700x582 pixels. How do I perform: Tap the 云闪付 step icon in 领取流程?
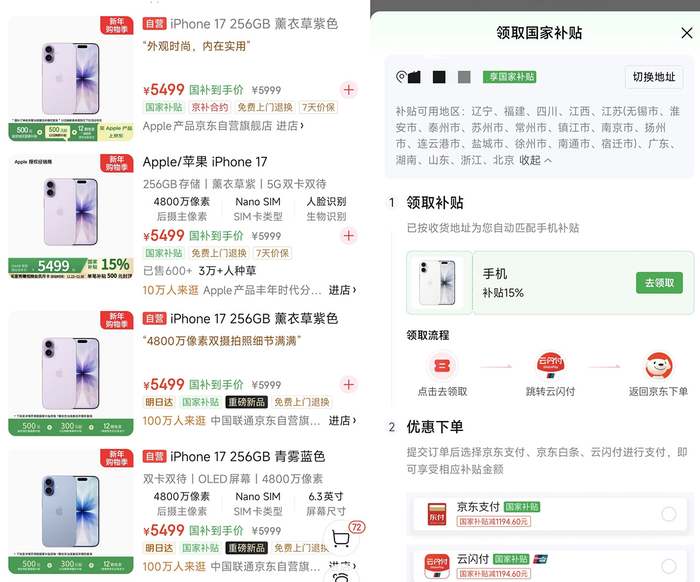coord(550,366)
